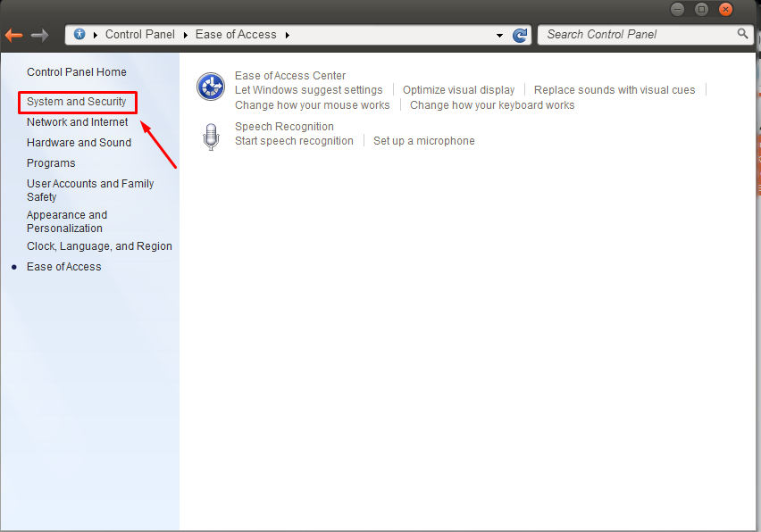The height and width of the screenshot is (532, 761).
Task: Open Start speech recognition
Action: pyautogui.click(x=295, y=140)
